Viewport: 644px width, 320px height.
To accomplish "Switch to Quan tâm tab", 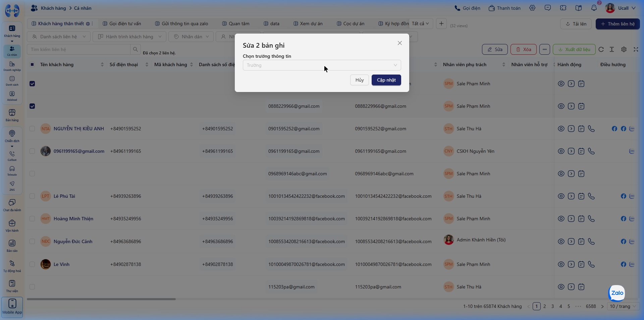I will (x=236, y=24).
